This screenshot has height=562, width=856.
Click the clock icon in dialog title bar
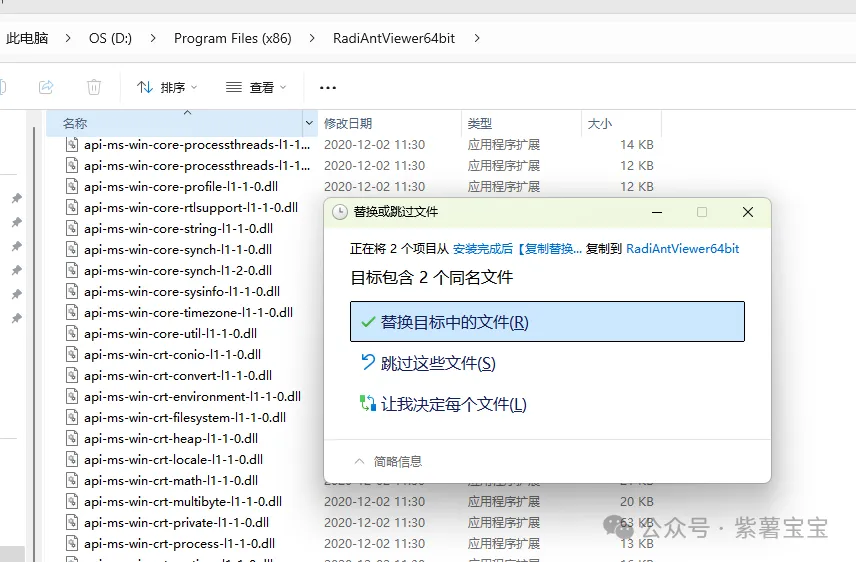click(x=339, y=212)
